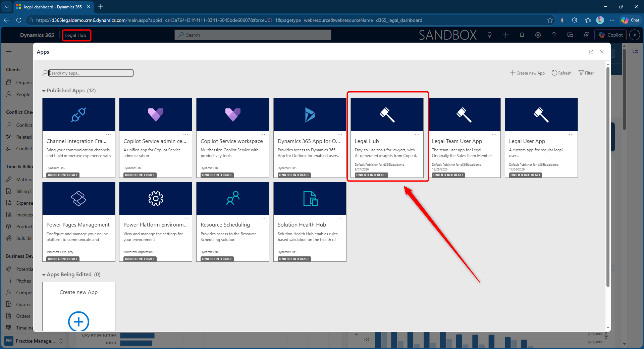Open Resource Scheduling people icon
The height and width of the screenshot is (349, 644).
(x=233, y=199)
